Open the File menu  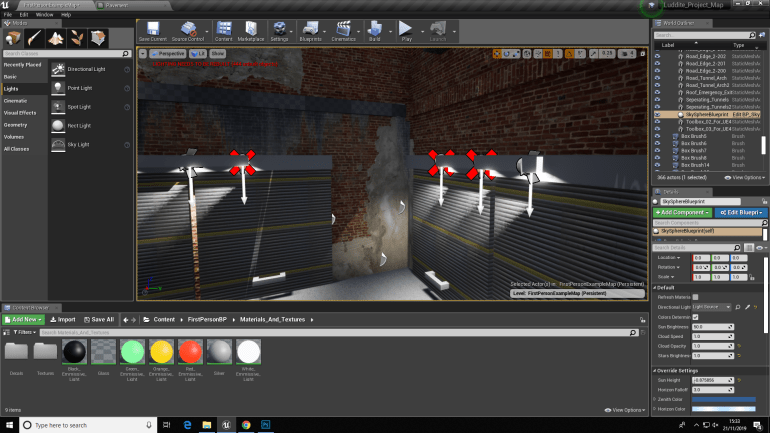point(8,15)
